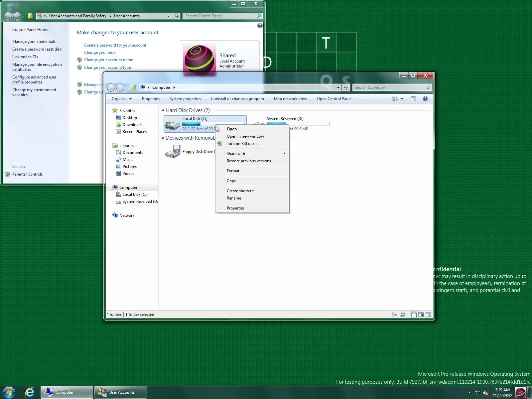Click System properties toolbar button
Viewport: 532px width, 399px height.
pos(185,99)
